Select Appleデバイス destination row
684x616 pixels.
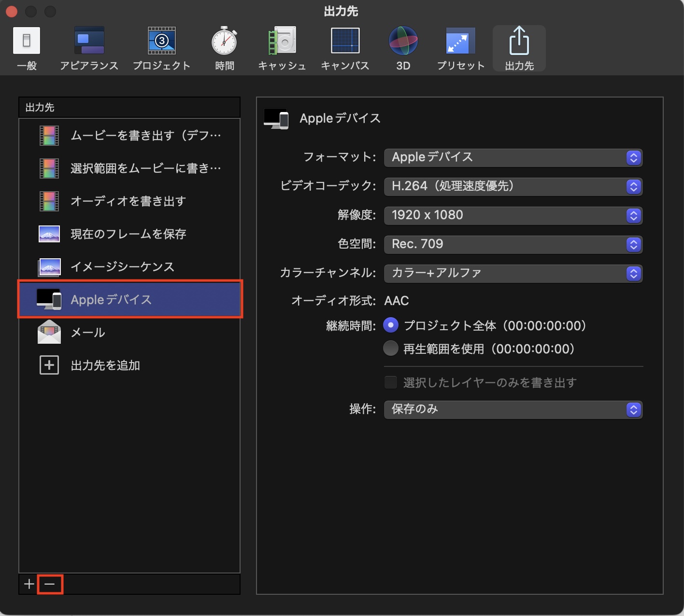tap(129, 300)
